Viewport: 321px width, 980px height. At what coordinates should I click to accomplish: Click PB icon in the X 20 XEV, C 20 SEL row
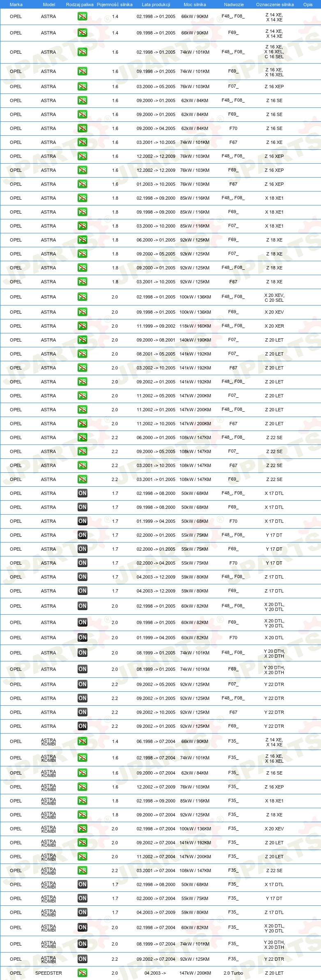(x=82, y=297)
